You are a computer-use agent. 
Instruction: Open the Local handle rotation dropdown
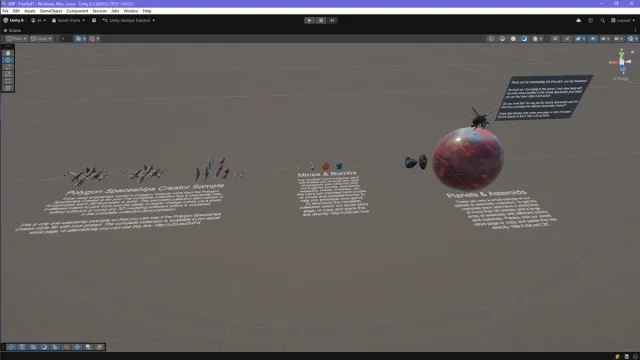[41, 39]
